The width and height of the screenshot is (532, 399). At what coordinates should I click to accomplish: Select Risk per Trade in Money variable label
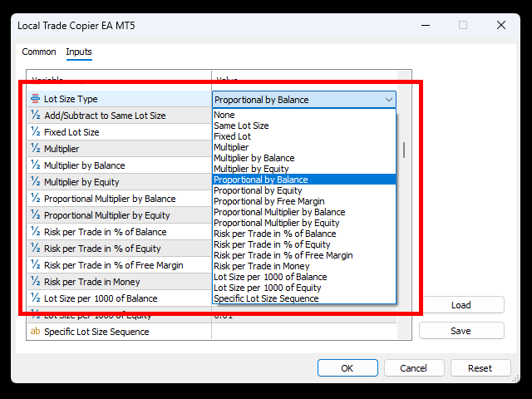tap(92, 282)
